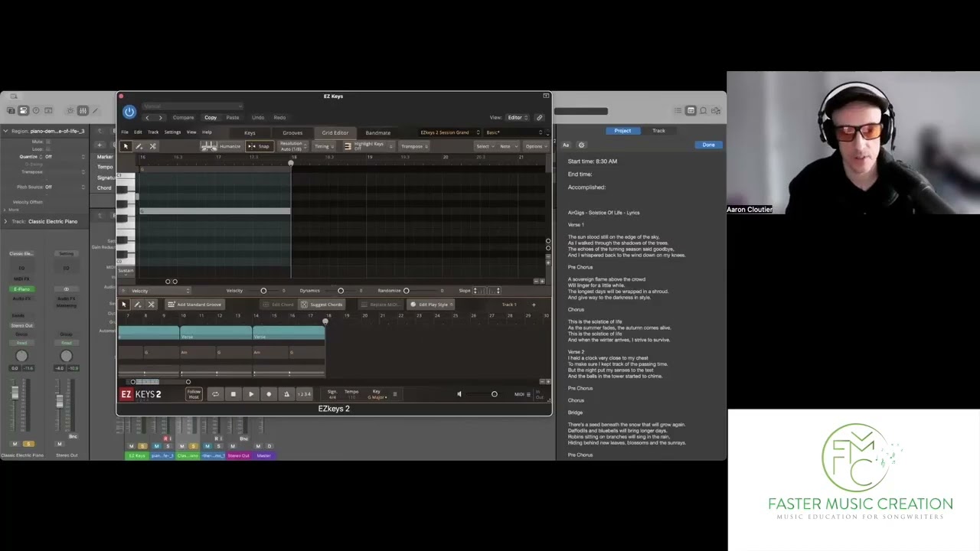Toggle the EZ Keys plugin power button
The image size is (980, 551).
(x=129, y=112)
